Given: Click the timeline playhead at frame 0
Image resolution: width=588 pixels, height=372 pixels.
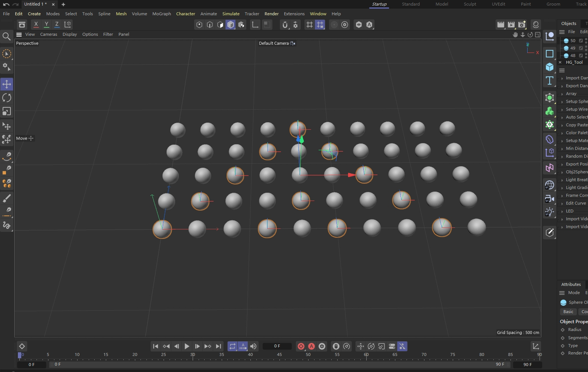Looking at the screenshot, I should tap(20, 355).
